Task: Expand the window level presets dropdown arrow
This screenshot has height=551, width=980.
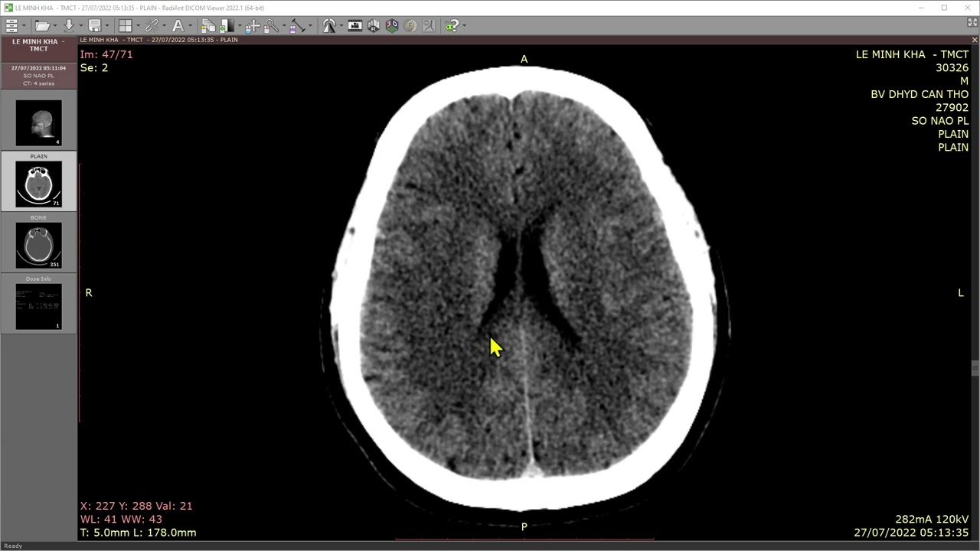Action: tap(240, 26)
